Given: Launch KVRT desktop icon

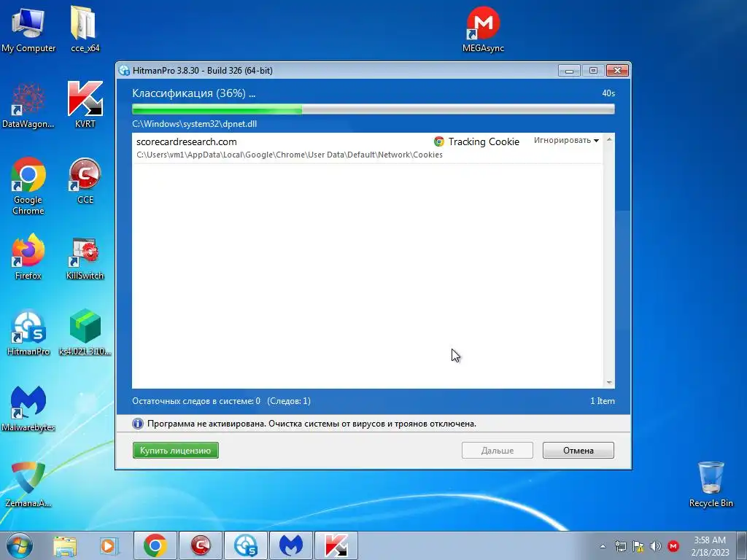Looking at the screenshot, I should pos(85,106).
